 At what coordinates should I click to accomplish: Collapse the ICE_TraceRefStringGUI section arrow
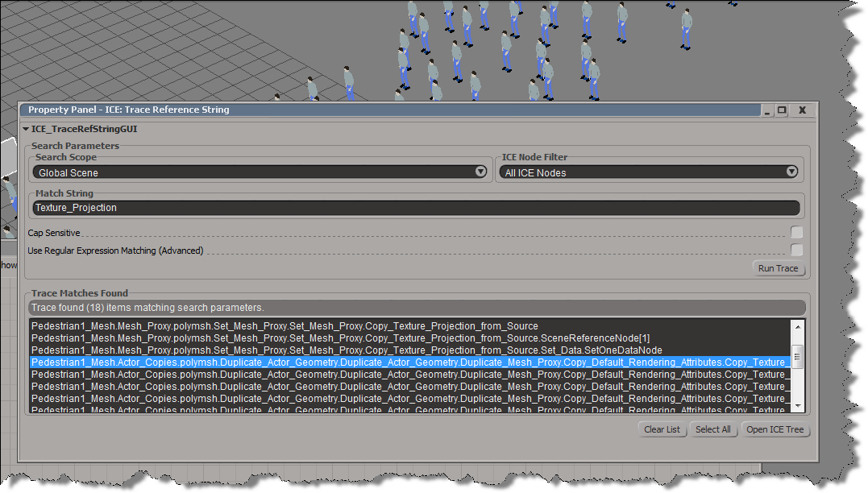(x=26, y=129)
